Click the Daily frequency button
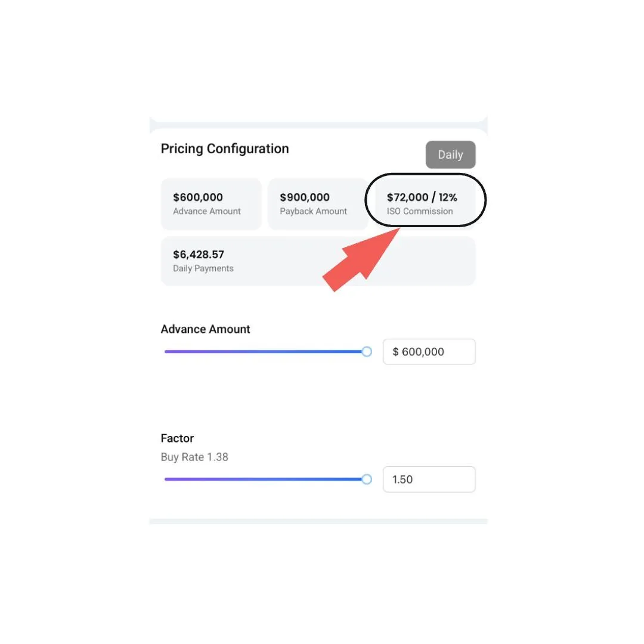 click(450, 154)
